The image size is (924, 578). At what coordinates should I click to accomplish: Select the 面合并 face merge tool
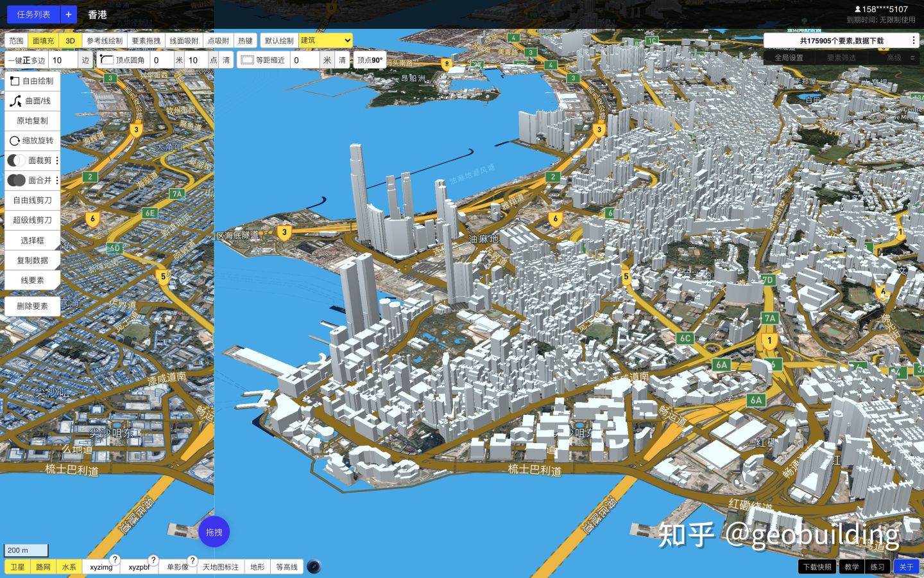pos(29,180)
